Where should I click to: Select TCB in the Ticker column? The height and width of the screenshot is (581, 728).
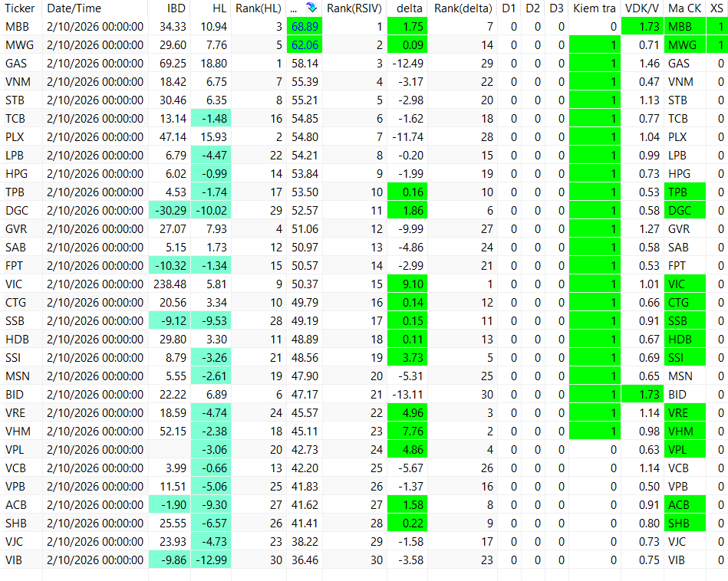(15, 119)
